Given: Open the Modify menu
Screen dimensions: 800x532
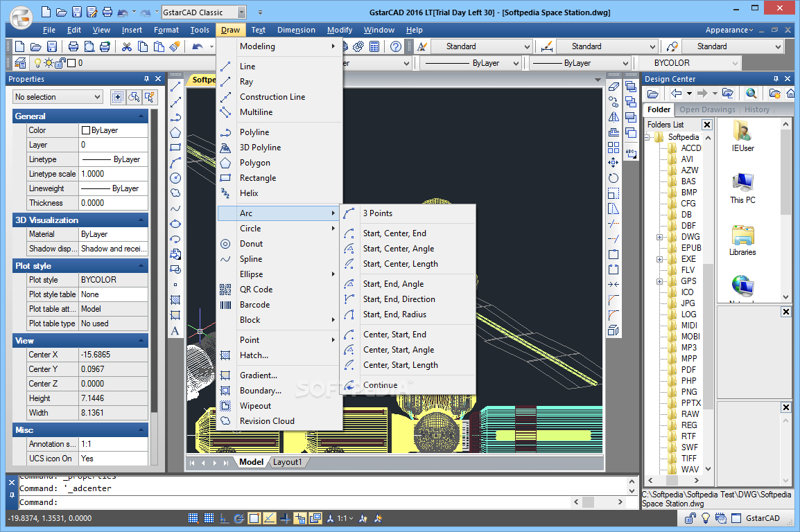Looking at the screenshot, I should (339, 30).
